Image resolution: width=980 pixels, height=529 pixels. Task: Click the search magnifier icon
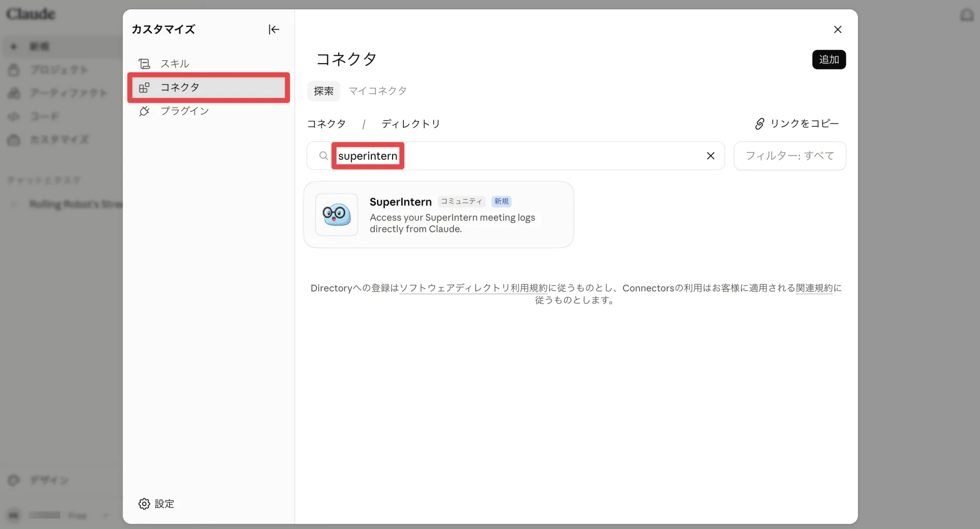tap(323, 156)
